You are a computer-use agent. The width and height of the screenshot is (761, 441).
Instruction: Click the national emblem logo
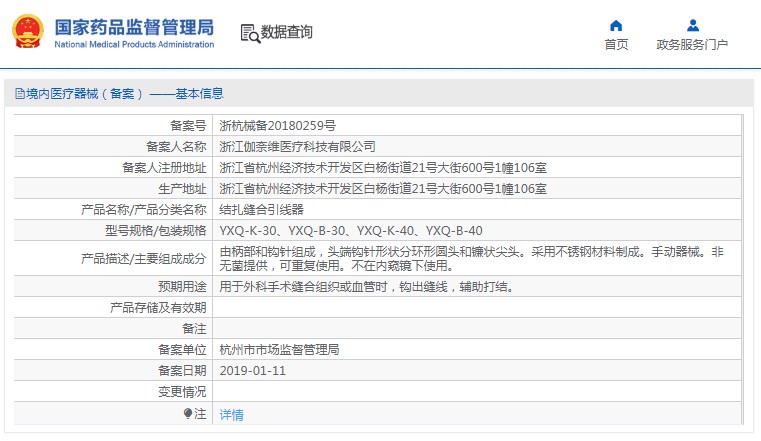coord(28,32)
